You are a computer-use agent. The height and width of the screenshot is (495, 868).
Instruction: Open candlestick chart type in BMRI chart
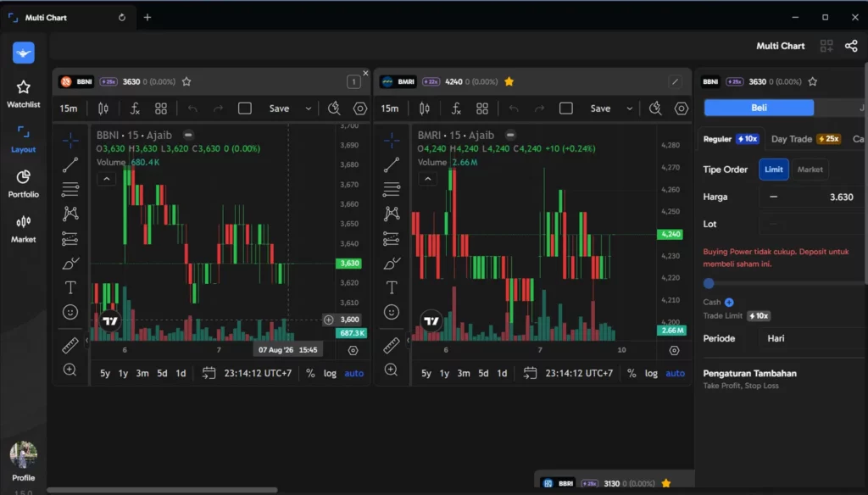pyautogui.click(x=425, y=108)
